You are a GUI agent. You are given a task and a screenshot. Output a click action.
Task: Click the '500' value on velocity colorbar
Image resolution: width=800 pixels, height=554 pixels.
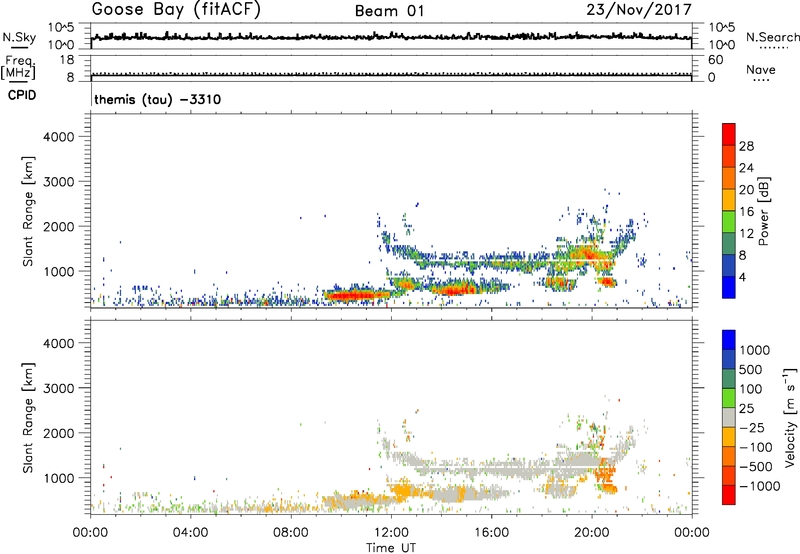click(x=751, y=370)
